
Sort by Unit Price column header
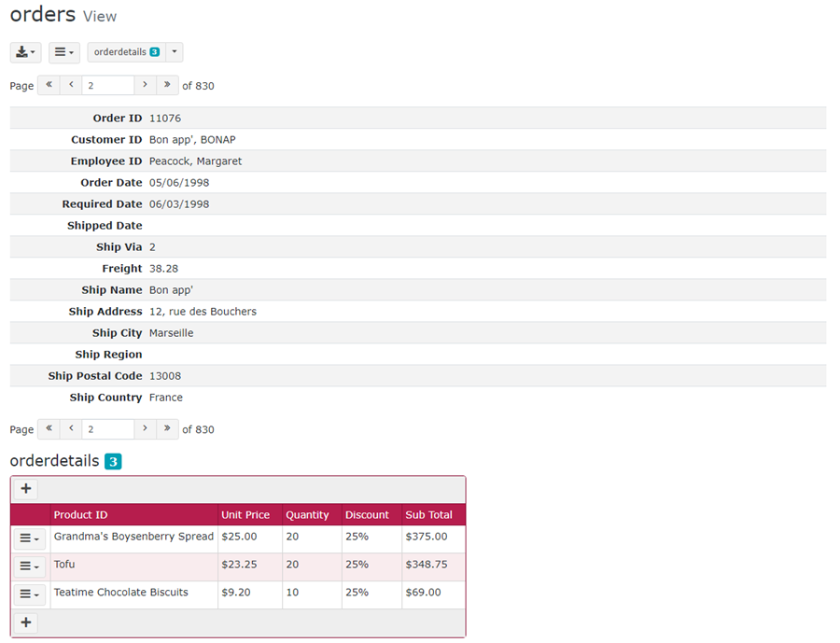click(x=245, y=515)
